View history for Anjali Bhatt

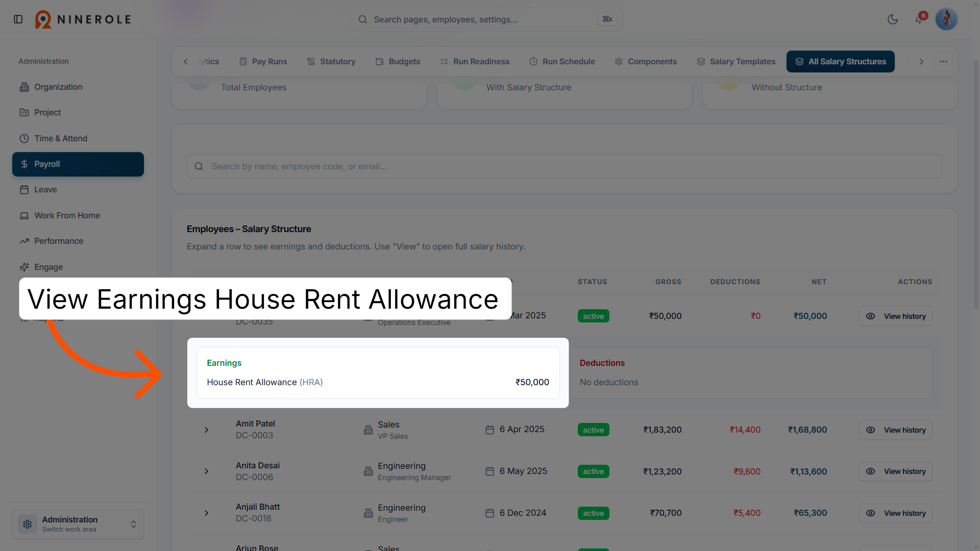point(896,513)
